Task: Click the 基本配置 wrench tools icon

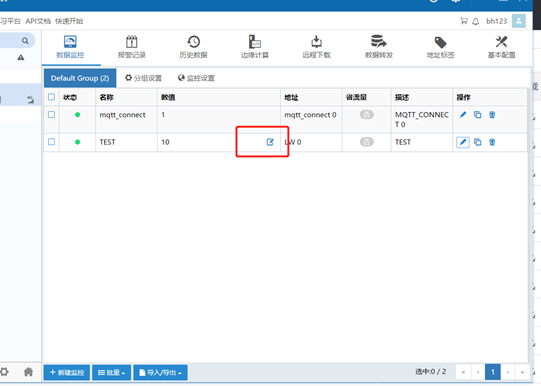Action: click(x=501, y=42)
